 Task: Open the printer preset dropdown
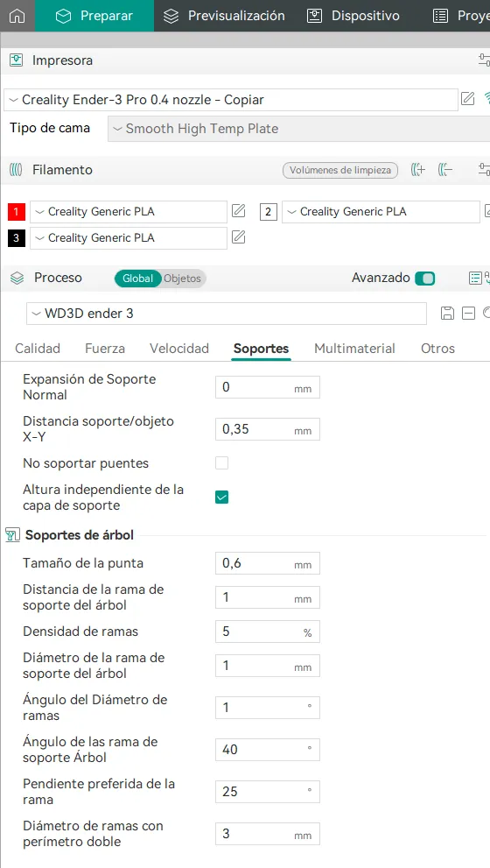(x=231, y=100)
